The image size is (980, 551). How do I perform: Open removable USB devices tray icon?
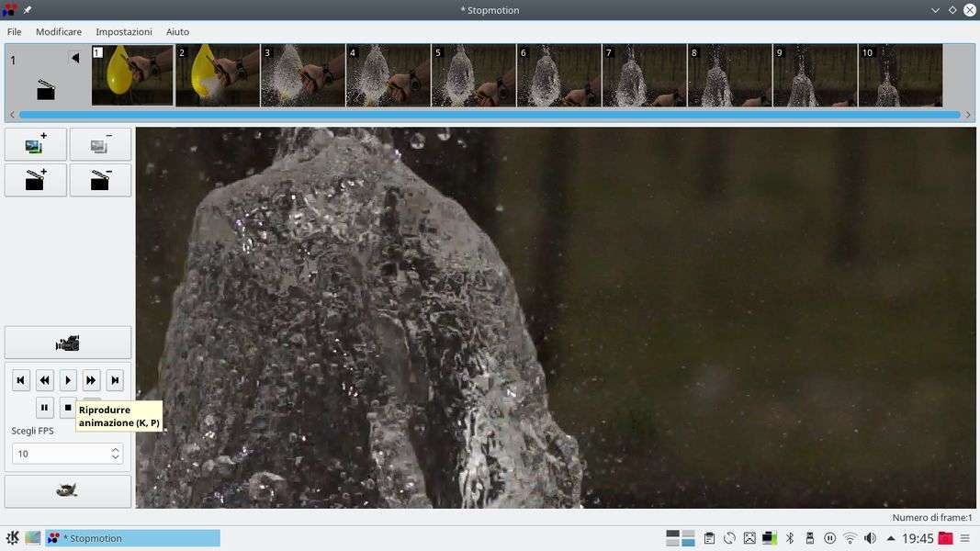[x=810, y=538]
